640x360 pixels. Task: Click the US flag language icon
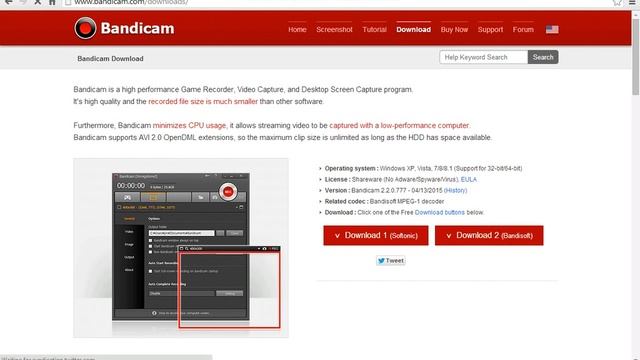(552, 29)
